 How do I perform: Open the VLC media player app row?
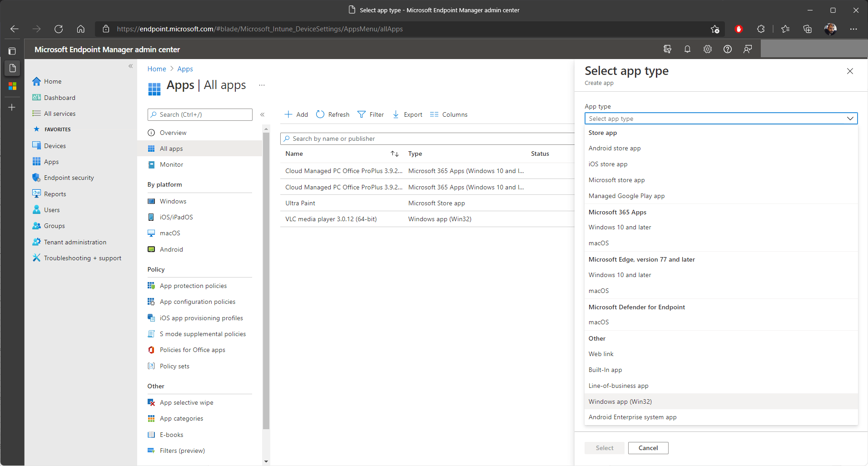click(427, 219)
